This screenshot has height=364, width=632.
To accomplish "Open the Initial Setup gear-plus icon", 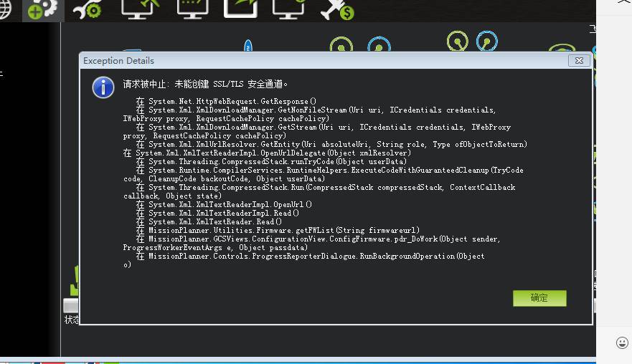I will [43, 9].
